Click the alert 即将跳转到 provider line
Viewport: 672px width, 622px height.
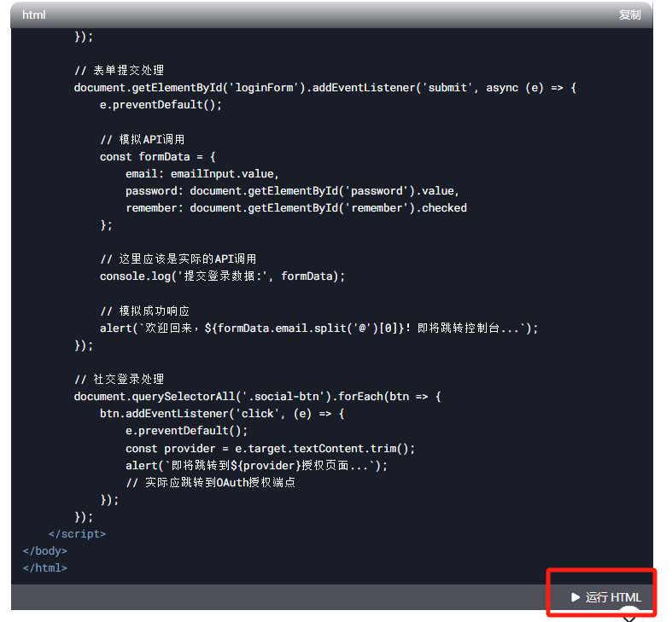(x=257, y=466)
